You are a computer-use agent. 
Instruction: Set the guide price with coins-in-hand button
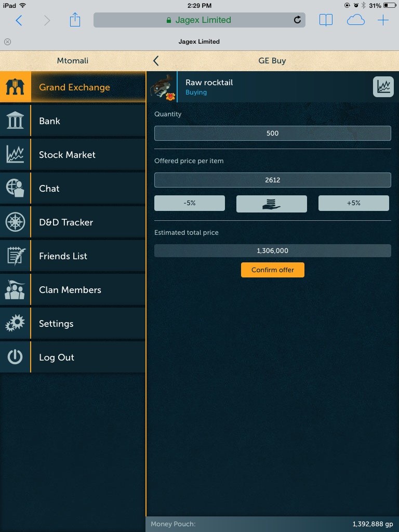(272, 204)
